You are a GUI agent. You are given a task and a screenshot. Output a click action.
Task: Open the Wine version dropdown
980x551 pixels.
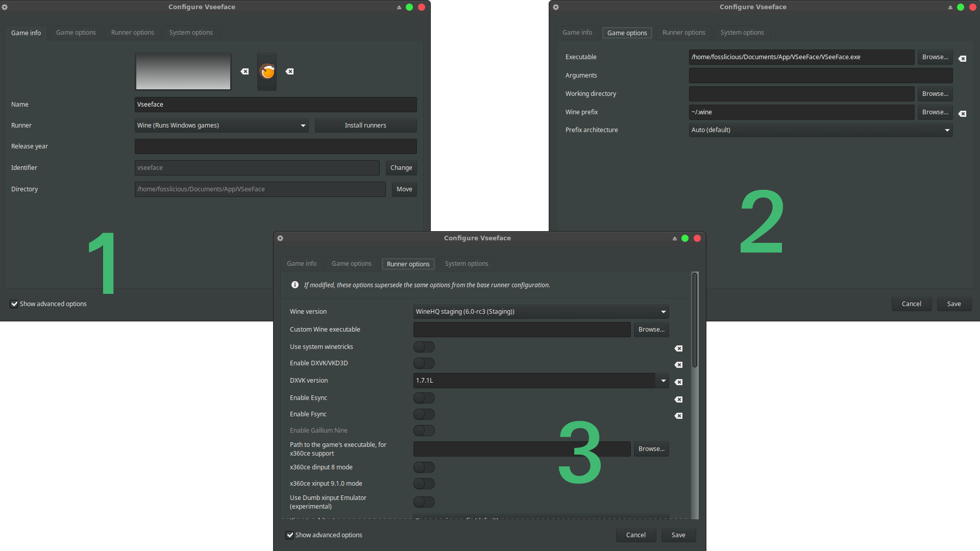click(x=541, y=312)
